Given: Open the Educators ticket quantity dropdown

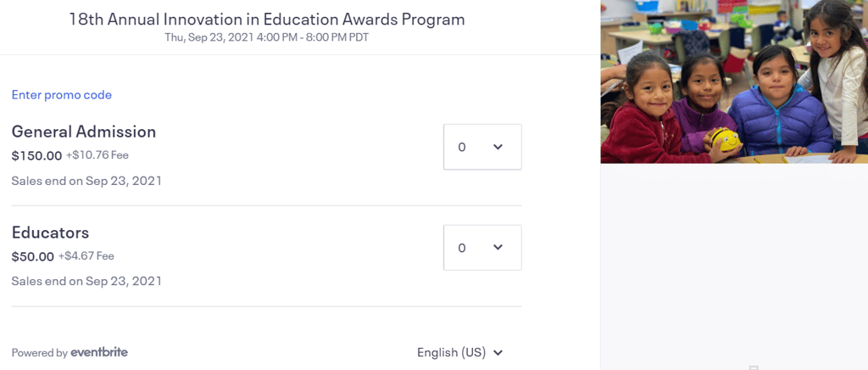Looking at the screenshot, I should coord(482,248).
